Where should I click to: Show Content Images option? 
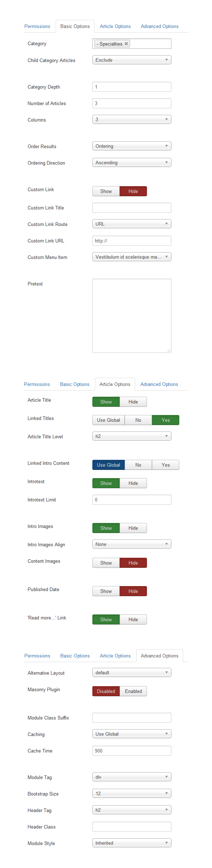coord(106,563)
